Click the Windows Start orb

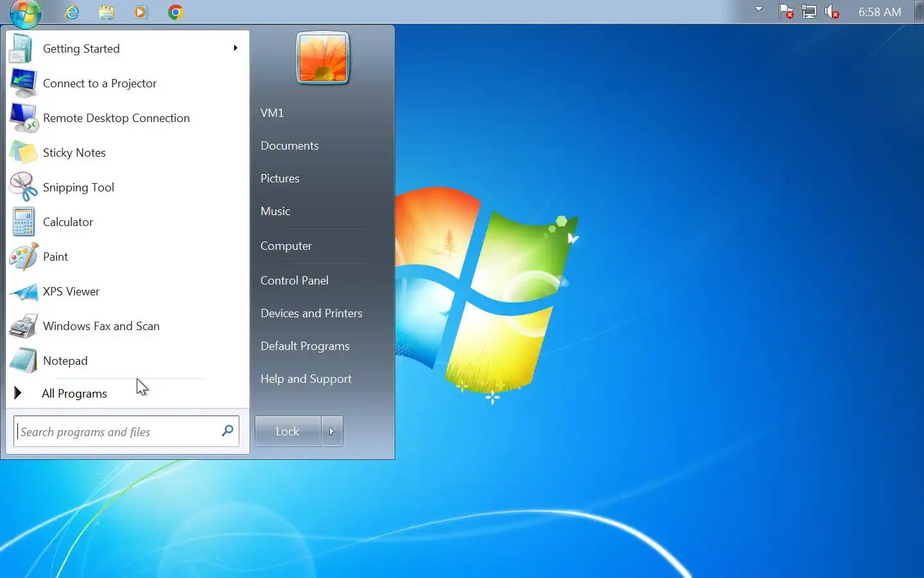(x=26, y=12)
